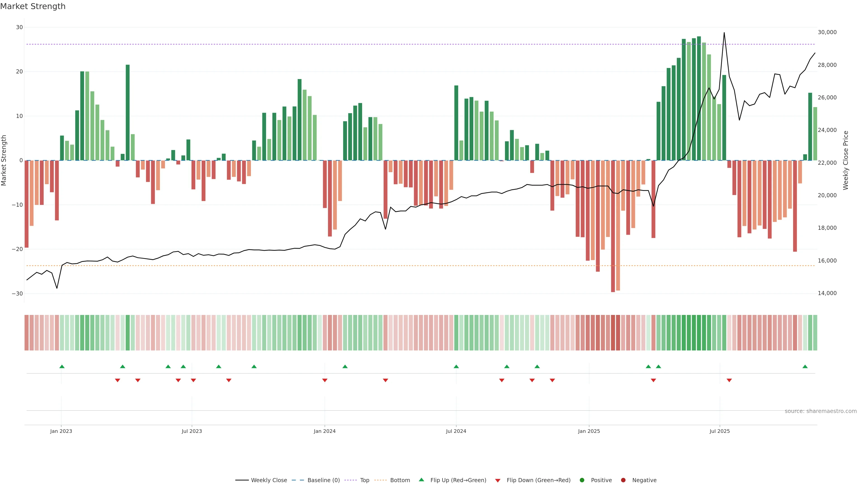
Task: Click the Jul 2025 x-axis label
Action: 719,431
